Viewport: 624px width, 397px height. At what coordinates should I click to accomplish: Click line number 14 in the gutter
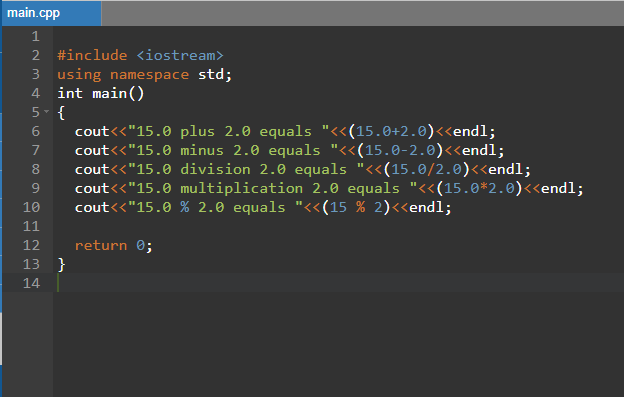(x=31, y=283)
